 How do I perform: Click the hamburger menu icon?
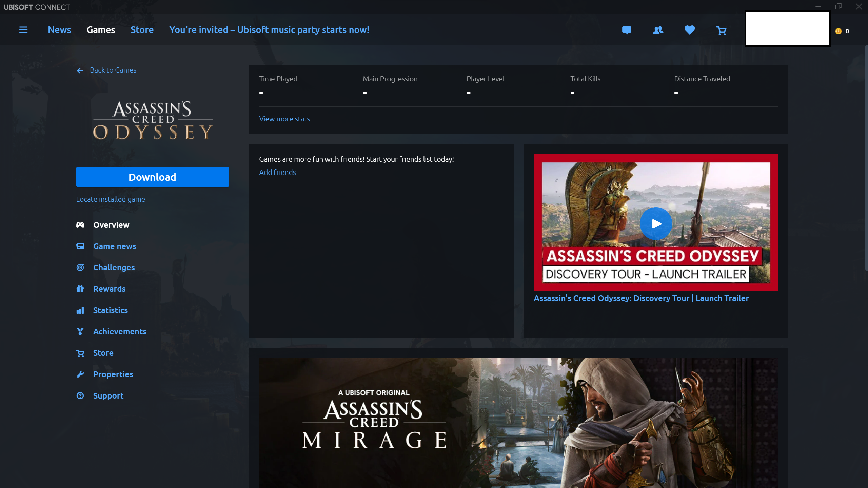pyautogui.click(x=23, y=29)
